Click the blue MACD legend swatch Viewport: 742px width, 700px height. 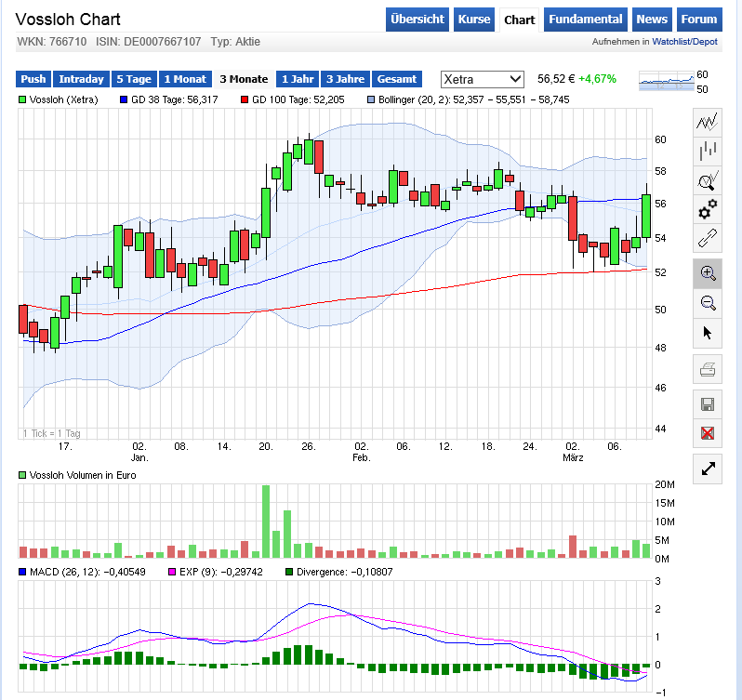coord(22,572)
